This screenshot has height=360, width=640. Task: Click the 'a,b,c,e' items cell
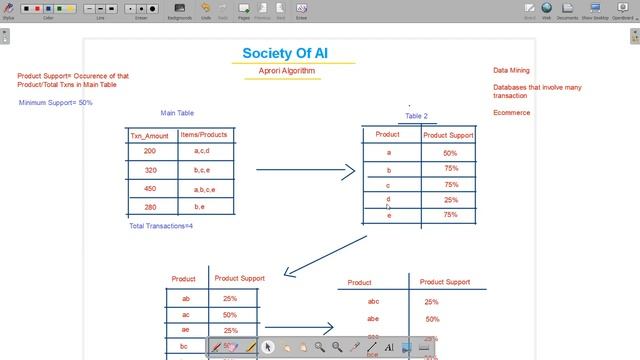(x=204, y=190)
